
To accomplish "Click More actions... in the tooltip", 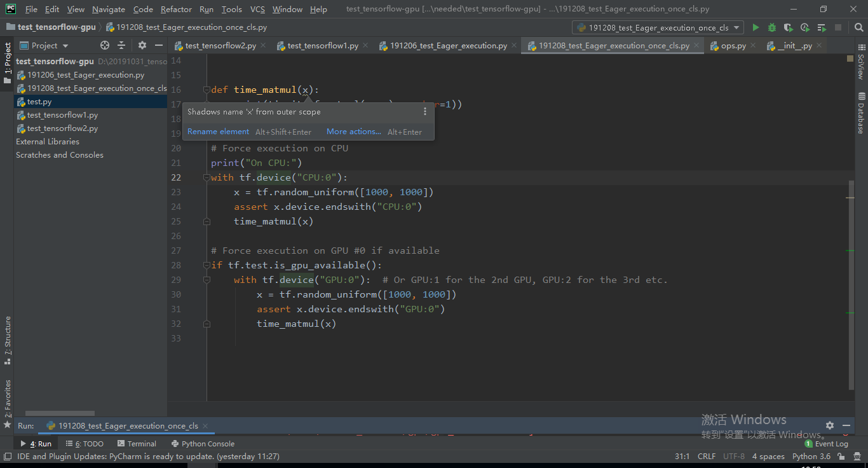I will tap(354, 132).
